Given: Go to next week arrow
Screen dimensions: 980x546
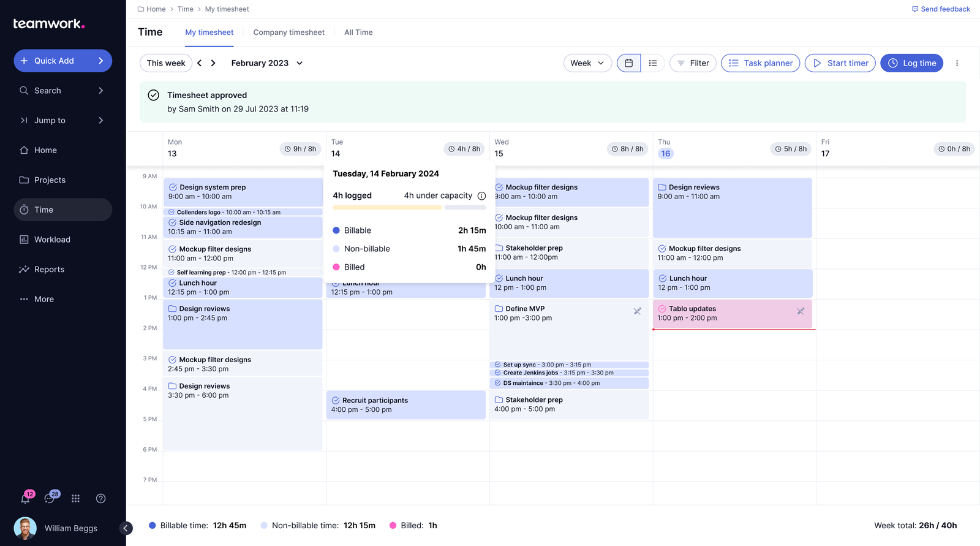Looking at the screenshot, I should pos(213,63).
